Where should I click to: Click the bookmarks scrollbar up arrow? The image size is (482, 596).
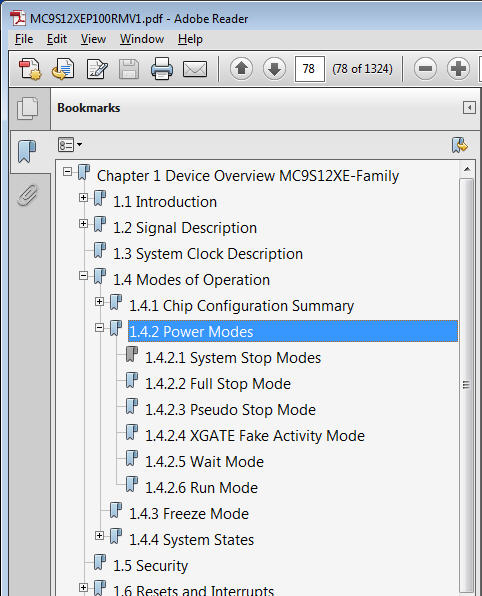[x=467, y=169]
